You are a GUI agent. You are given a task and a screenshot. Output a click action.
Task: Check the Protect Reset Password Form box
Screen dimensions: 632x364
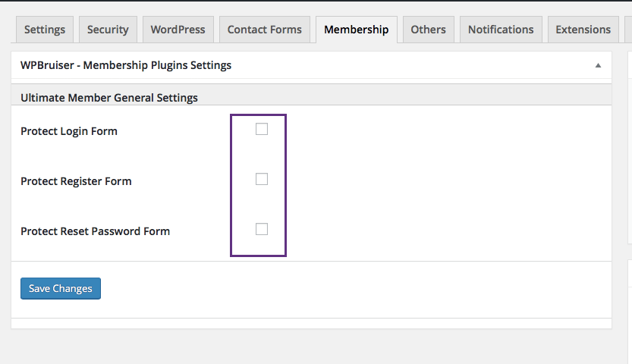262,230
